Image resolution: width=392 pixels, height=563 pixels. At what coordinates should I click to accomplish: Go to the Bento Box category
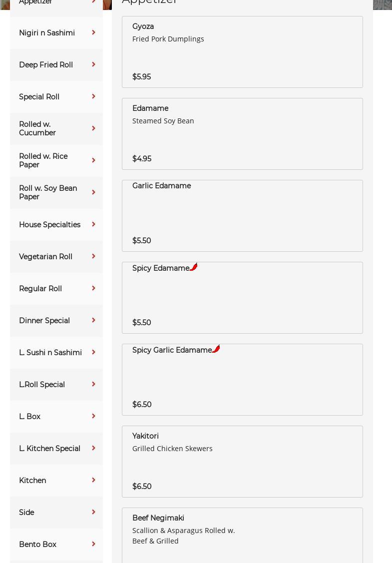pos(37,545)
